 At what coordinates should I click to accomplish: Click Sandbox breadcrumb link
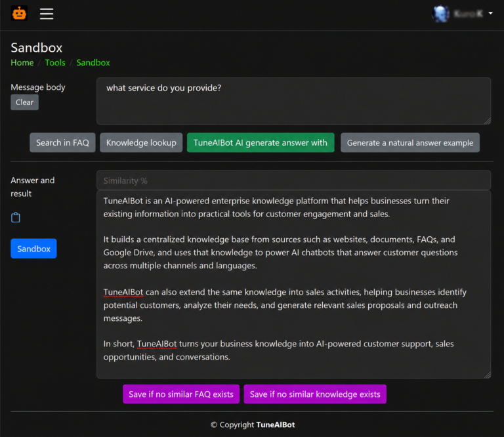93,62
